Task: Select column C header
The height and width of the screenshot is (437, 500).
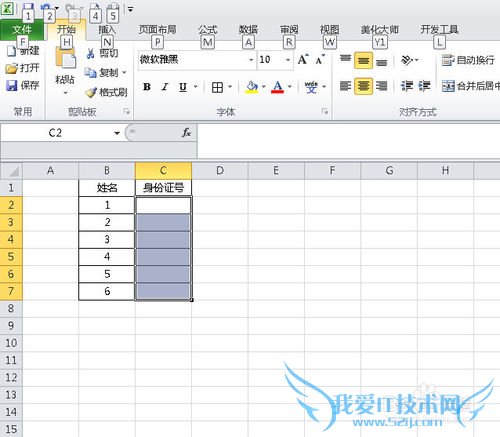Action: tap(164, 171)
